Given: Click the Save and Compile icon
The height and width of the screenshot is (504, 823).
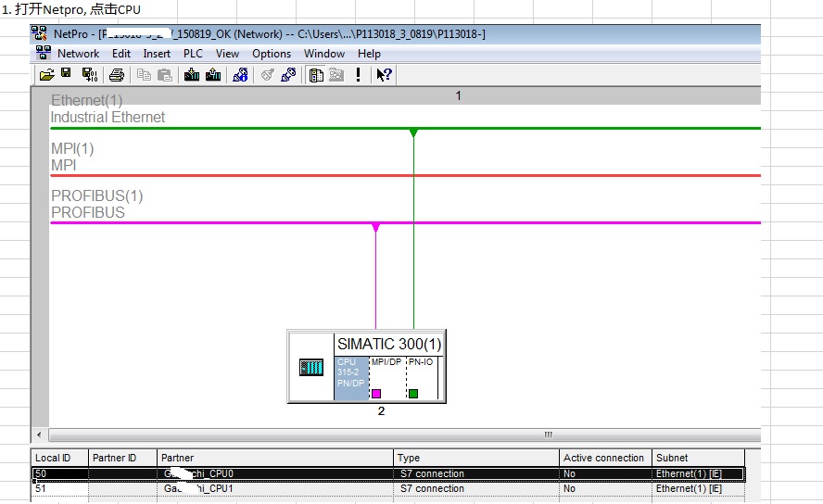Looking at the screenshot, I should [x=90, y=75].
